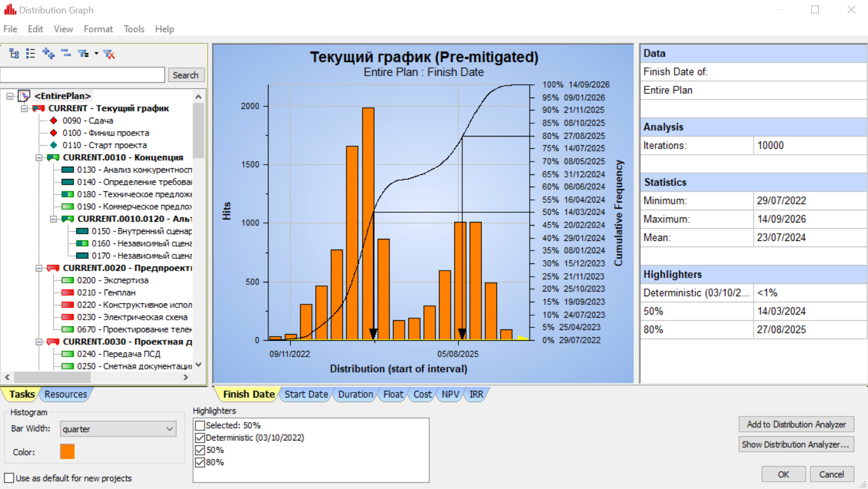Click the red diamond milestone icon for 0090
Screen dimensions: 868x489
(x=54, y=121)
